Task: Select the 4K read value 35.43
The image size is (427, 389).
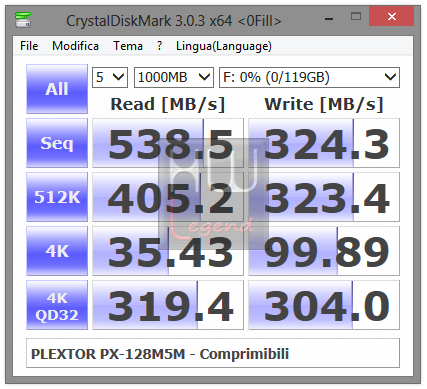Action: click(168, 251)
